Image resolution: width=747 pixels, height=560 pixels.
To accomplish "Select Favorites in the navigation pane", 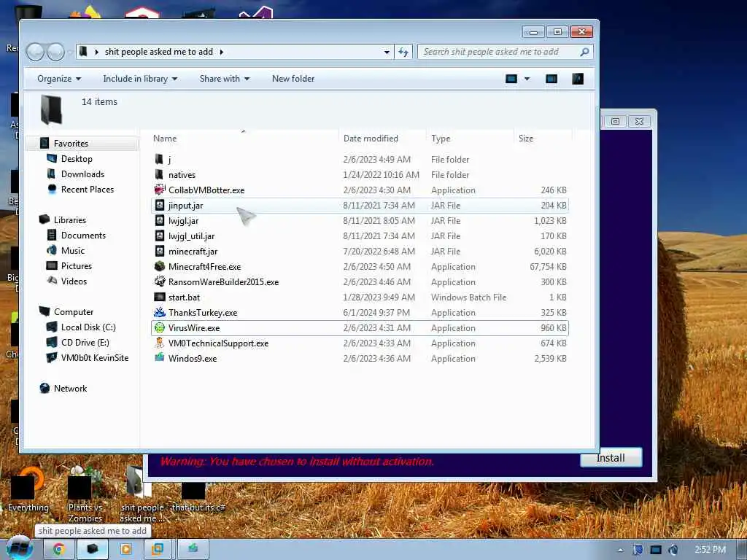I will point(71,144).
